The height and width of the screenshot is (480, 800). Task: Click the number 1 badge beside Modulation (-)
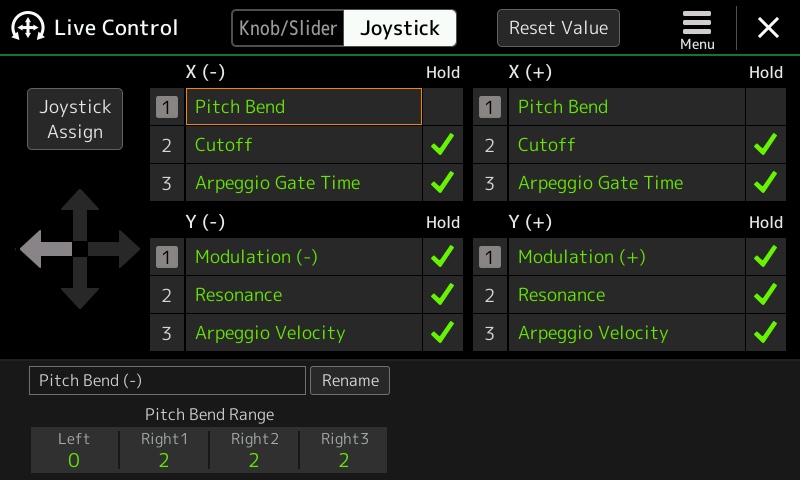[167, 257]
